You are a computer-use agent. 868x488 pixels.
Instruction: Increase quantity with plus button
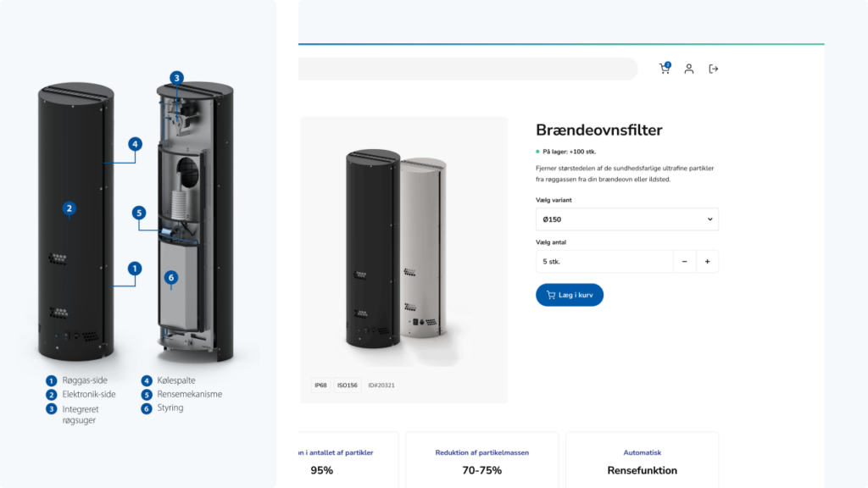point(707,262)
